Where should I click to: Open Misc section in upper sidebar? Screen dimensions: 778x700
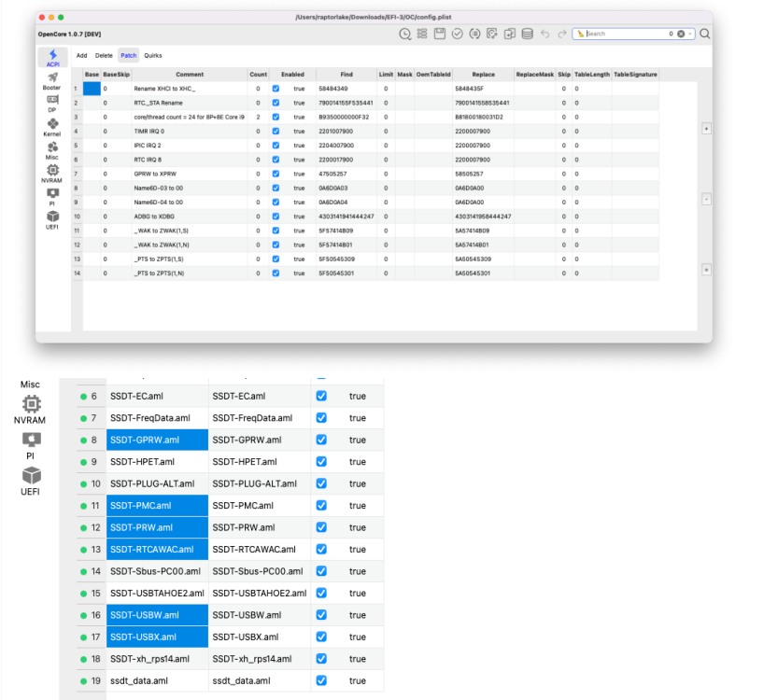click(52, 150)
